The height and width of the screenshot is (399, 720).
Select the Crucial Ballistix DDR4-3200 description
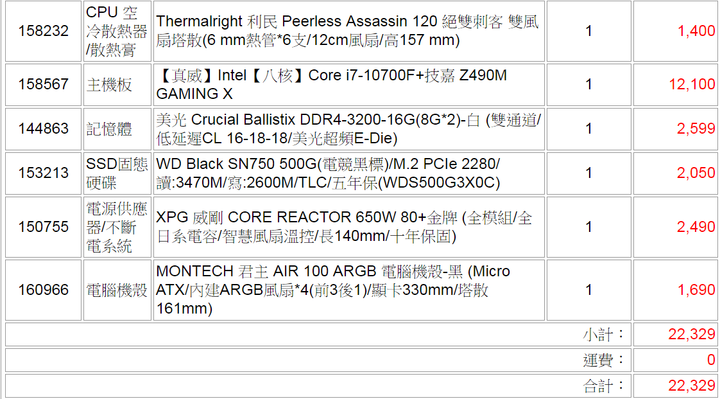[x=349, y=129]
